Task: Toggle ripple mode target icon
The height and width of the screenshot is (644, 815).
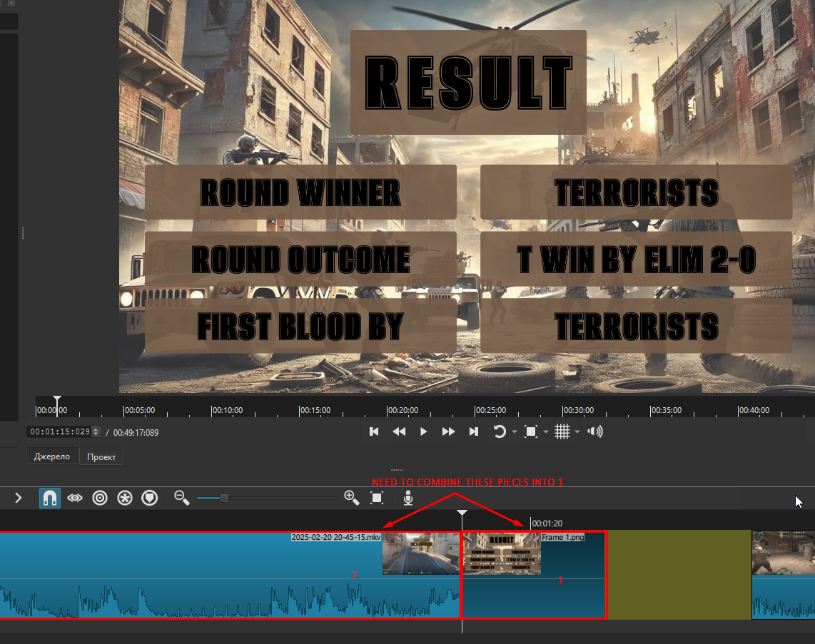Action: pos(100,498)
